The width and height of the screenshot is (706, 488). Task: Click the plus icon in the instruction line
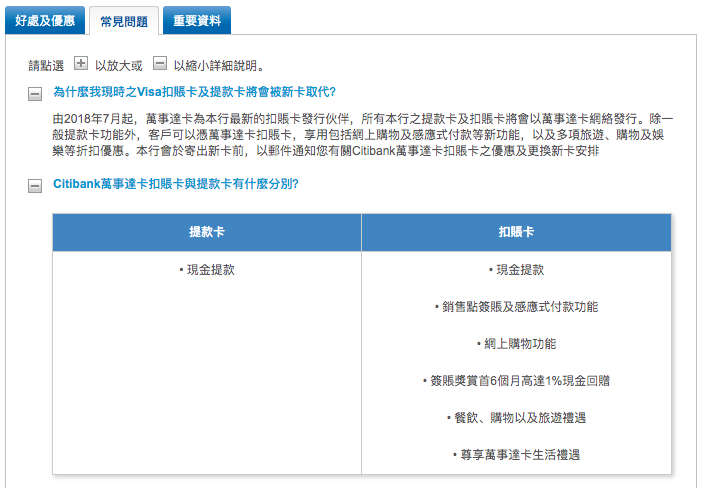[x=81, y=63]
